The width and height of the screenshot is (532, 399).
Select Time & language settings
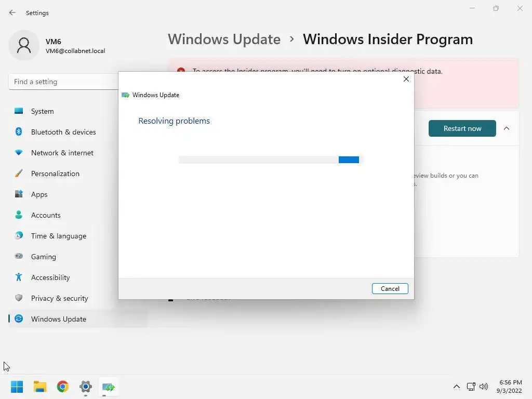pos(78,235)
